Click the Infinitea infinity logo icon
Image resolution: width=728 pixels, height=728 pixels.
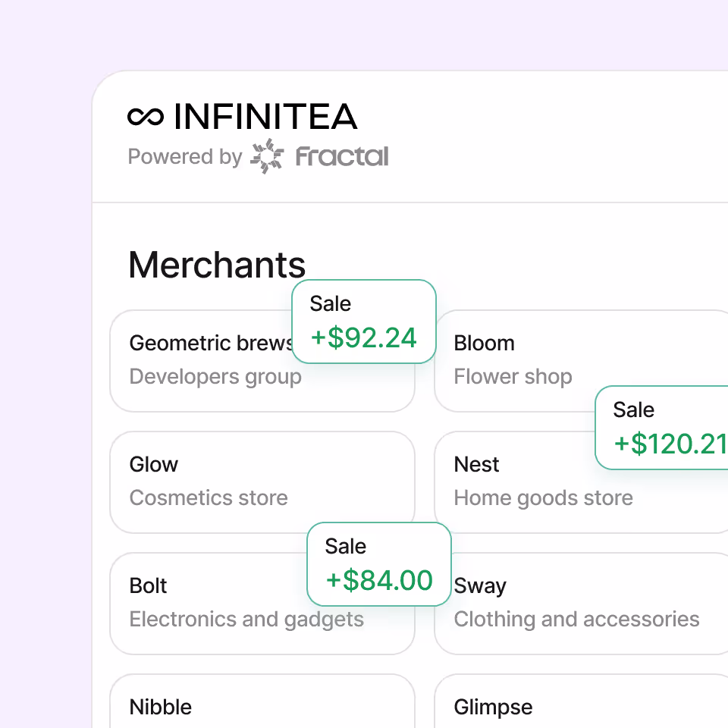pyautogui.click(x=146, y=117)
